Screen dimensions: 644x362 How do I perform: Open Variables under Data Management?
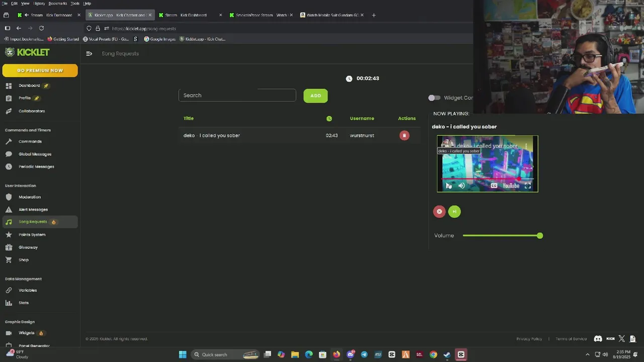tap(28, 290)
